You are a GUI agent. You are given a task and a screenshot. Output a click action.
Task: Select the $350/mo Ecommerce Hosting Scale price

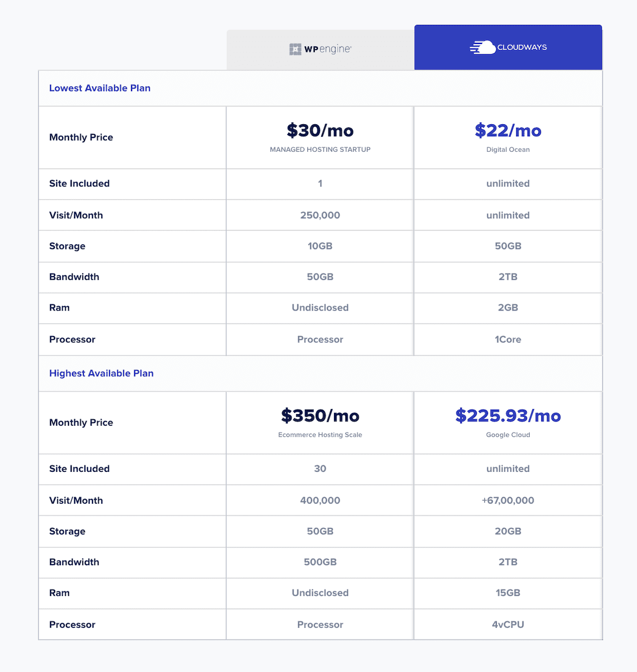click(x=320, y=416)
